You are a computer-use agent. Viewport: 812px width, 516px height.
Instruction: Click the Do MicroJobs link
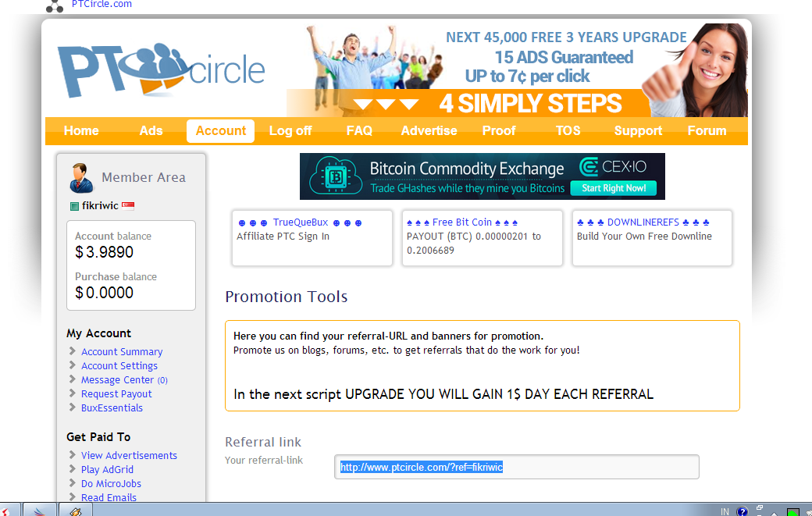point(111,483)
